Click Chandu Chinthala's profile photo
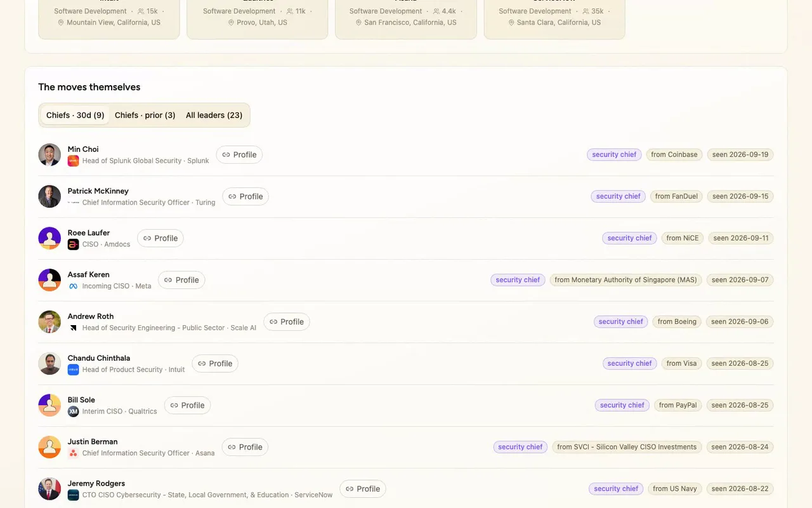This screenshot has height=508, width=812. click(49, 364)
